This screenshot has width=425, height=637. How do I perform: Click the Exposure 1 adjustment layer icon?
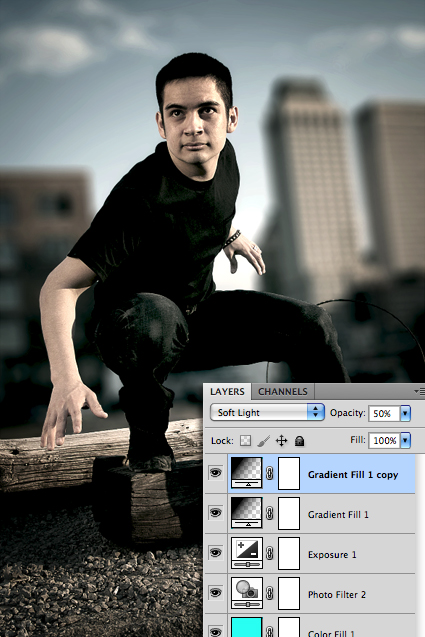(247, 553)
